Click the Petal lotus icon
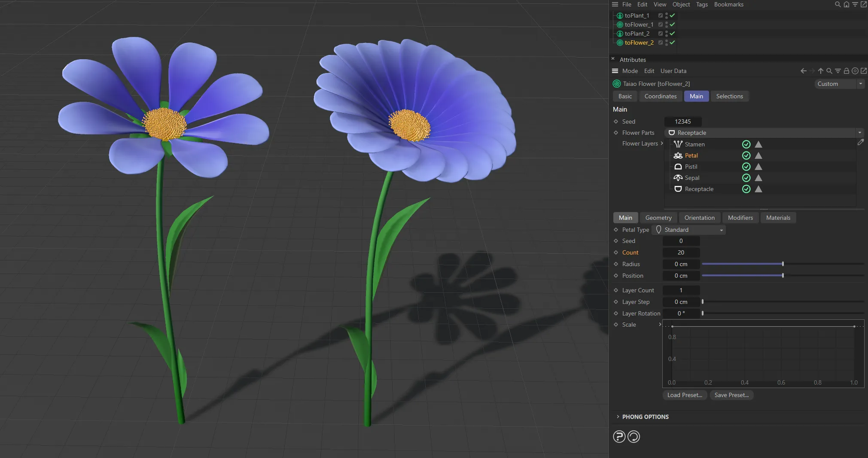The width and height of the screenshot is (868, 458). [x=679, y=155]
